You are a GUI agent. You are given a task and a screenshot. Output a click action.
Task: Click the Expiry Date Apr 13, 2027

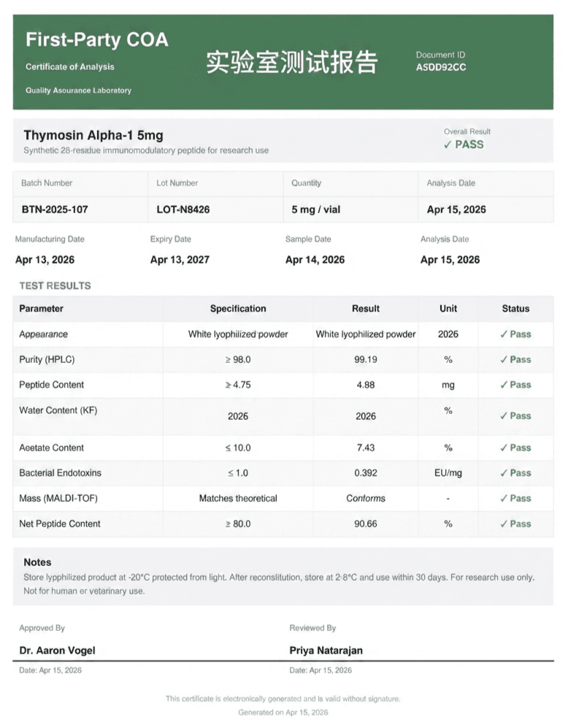coord(180,259)
